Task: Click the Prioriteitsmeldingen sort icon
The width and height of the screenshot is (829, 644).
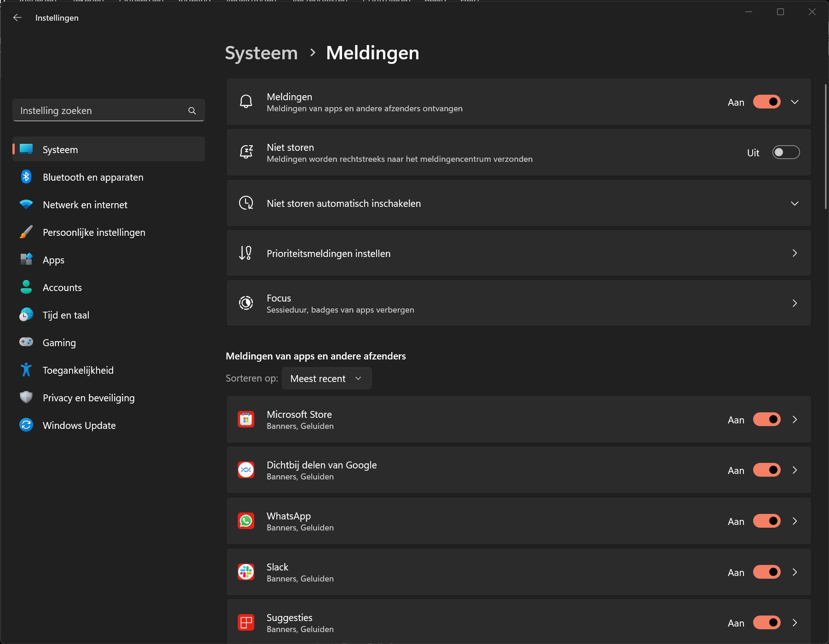Action: click(x=246, y=253)
